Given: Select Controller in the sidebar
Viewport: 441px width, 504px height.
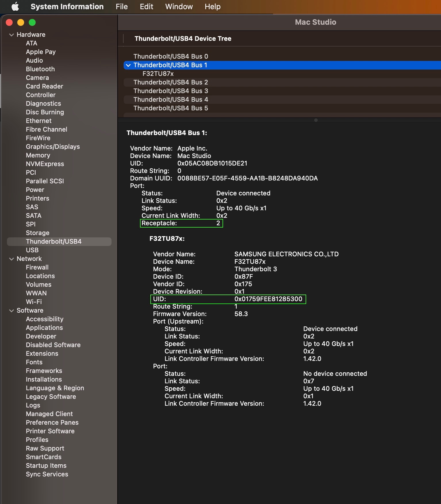Looking at the screenshot, I should pyautogui.click(x=41, y=95).
